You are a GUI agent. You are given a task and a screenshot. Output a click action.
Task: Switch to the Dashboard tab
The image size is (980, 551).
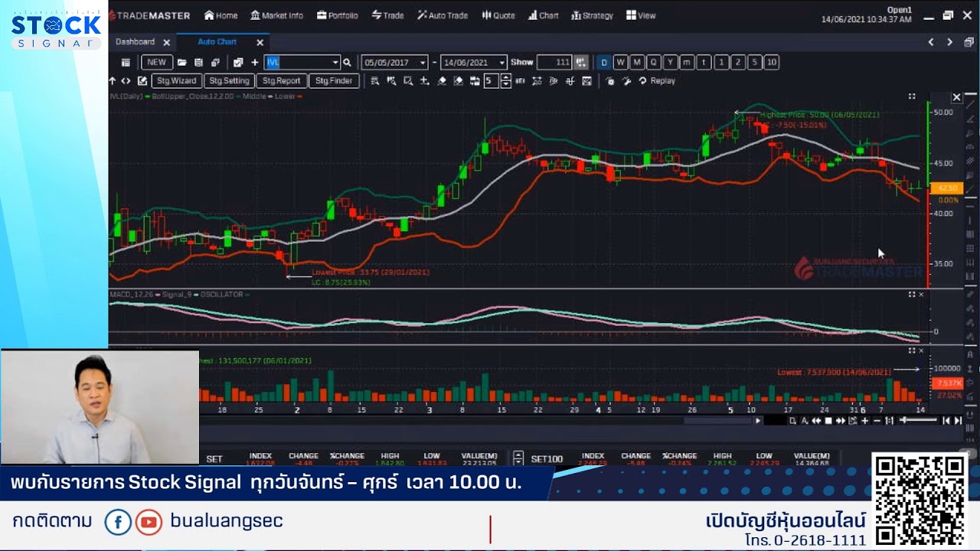[135, 42]
